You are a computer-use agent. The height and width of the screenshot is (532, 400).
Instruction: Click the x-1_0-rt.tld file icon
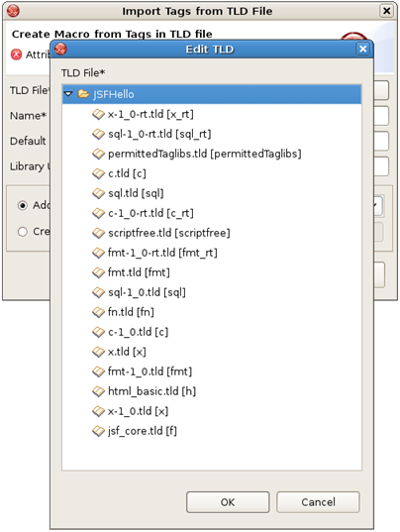tap(98, 114)
